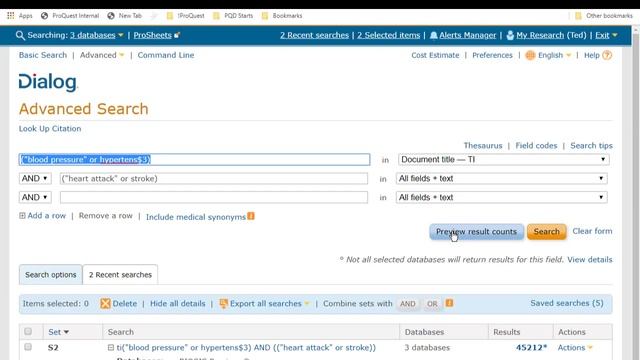Open the Other bookmarks folder

point(604,16)
